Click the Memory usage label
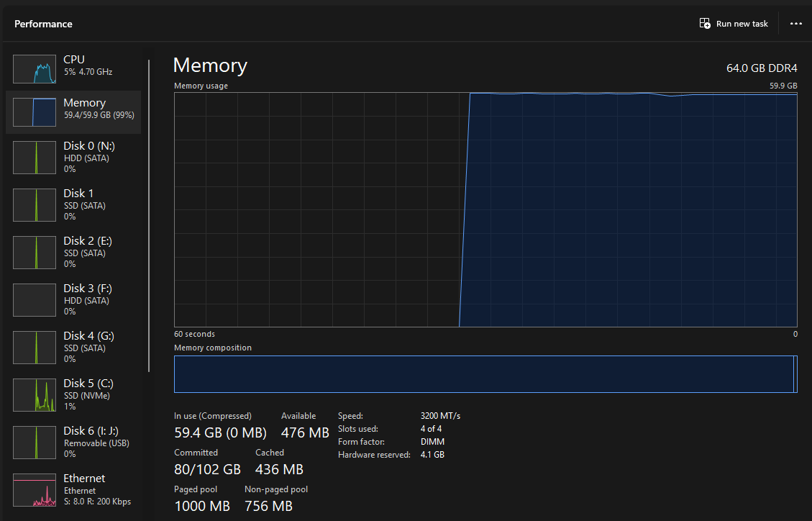This screenshot has height=521, width=812. (x=201, y=86)
